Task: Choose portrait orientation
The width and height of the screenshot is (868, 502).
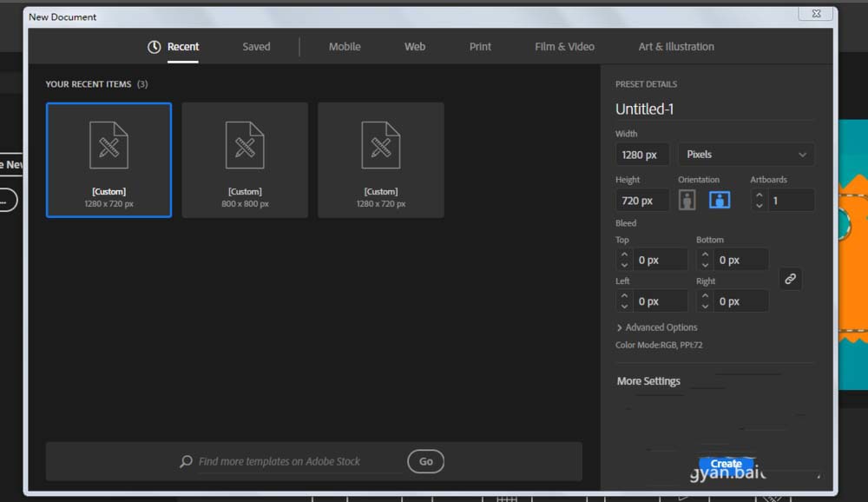Action: click(687, 200)
